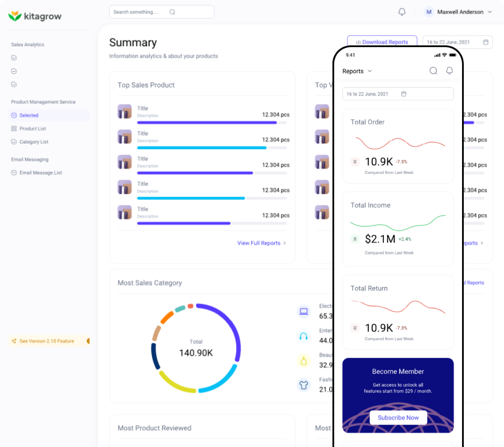The width and height of the screenshot is (504, 447).
Task: Click the Total Income up-trend arrow icon
Action: coord(355,239)
